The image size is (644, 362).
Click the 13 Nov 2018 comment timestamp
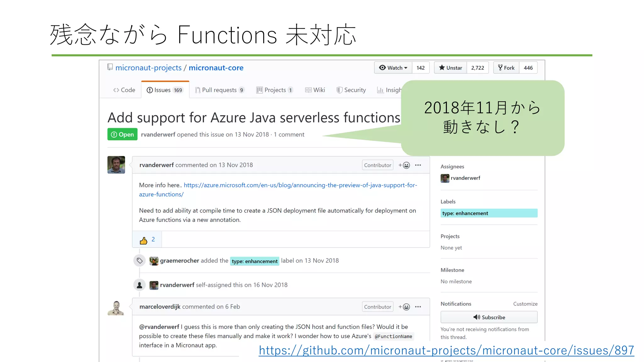(236, 165)
